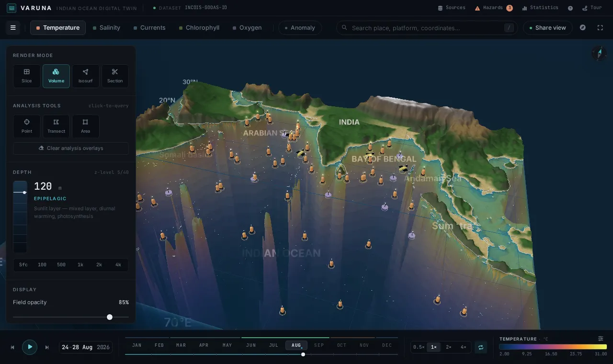Select OCT on the timeline
Image resolution: width=613 pixels, height=364 pixels.
341,345
